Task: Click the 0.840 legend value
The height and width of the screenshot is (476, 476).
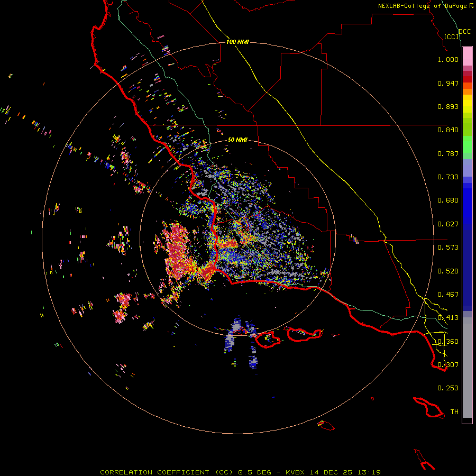Action: (448, 130)
